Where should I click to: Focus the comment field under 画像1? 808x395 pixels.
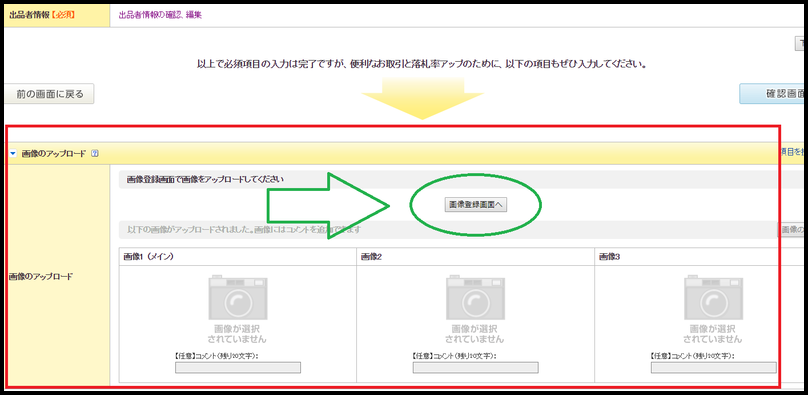point(238,368)
